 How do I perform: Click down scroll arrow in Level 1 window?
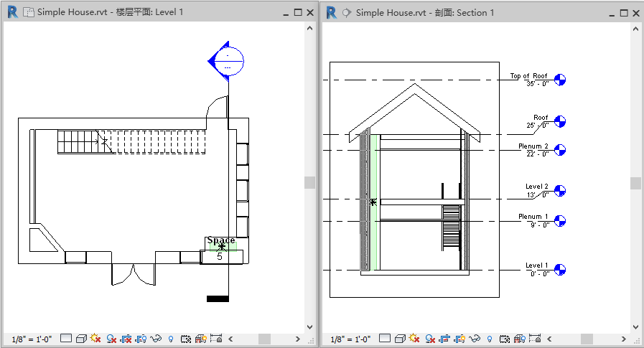[309, 327]
